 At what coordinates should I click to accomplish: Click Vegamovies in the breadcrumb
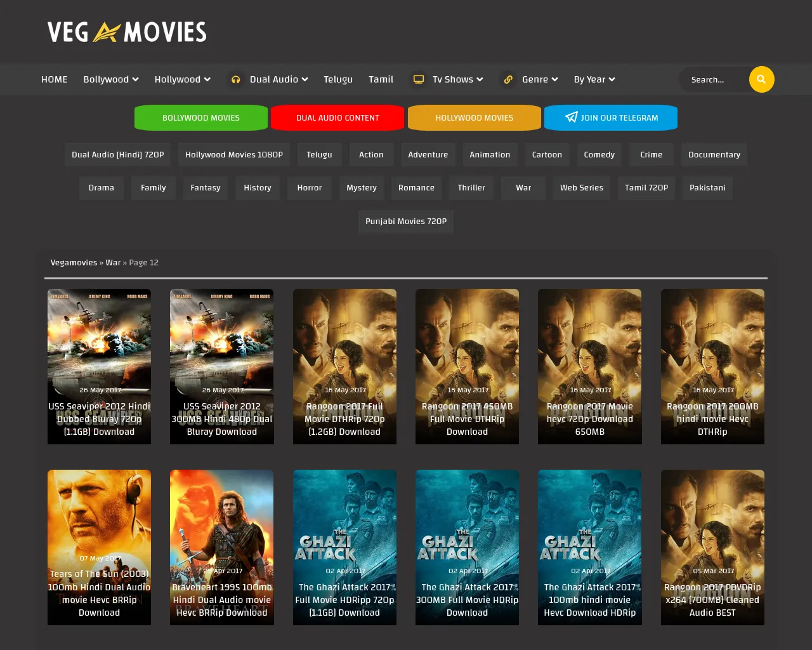(74, 262)
